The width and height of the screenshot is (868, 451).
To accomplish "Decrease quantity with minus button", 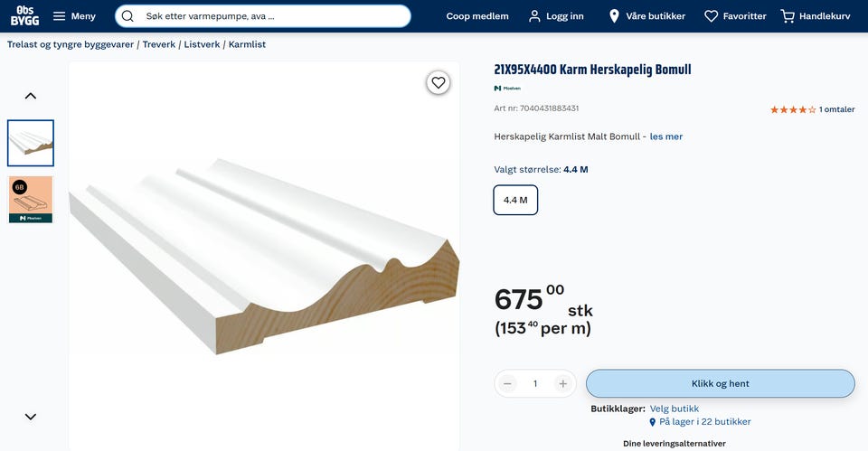I will click(508, 383).
